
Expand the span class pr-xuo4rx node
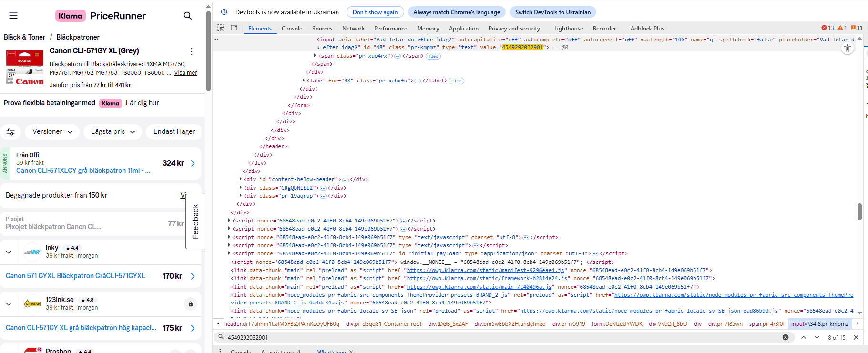tap(315, 56)
